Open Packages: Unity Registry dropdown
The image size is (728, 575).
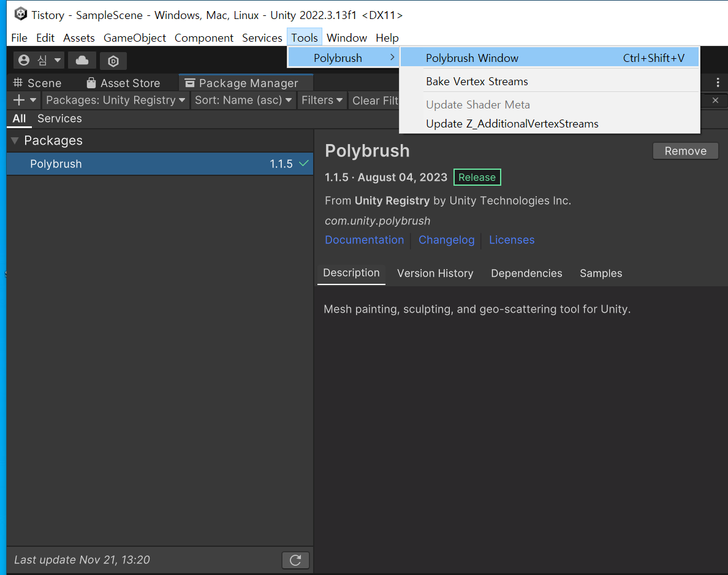116,100
